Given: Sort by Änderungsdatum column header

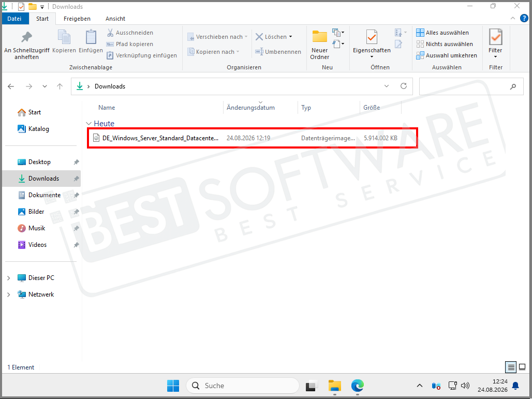Looking at the screenshot, I should pyautogui.click(x=250, y=108).
